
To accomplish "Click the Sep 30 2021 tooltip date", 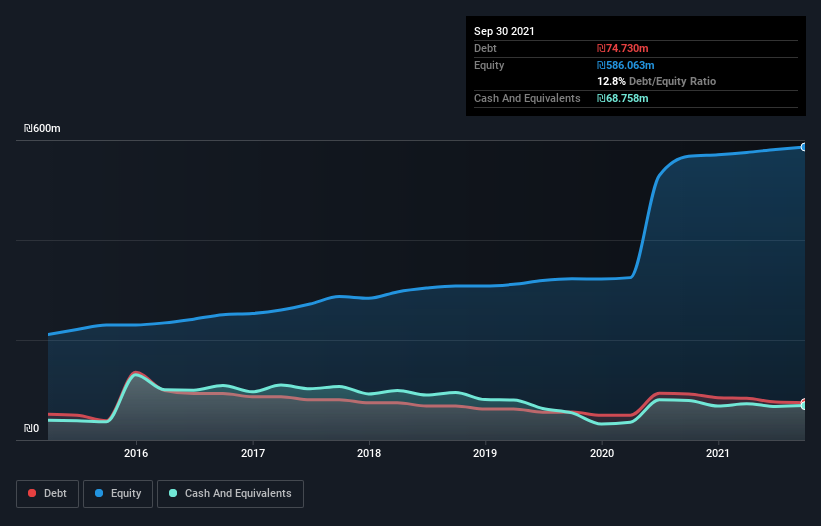I will (504, 31).
